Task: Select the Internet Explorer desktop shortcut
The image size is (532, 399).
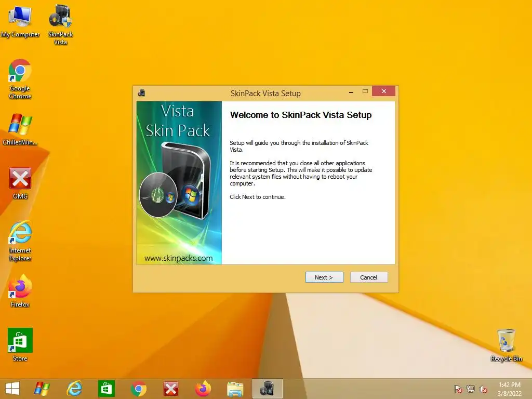Action: click(x=20, y=241)
